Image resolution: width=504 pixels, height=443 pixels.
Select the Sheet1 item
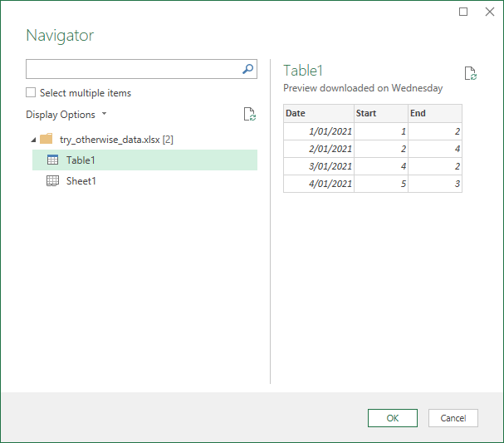[x=145, y=181]
